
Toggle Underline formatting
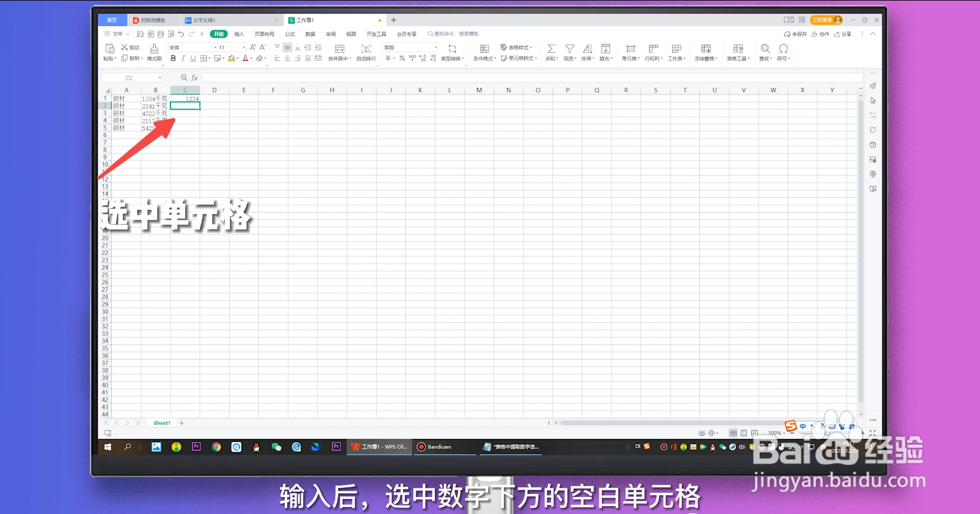click(193, 59)
